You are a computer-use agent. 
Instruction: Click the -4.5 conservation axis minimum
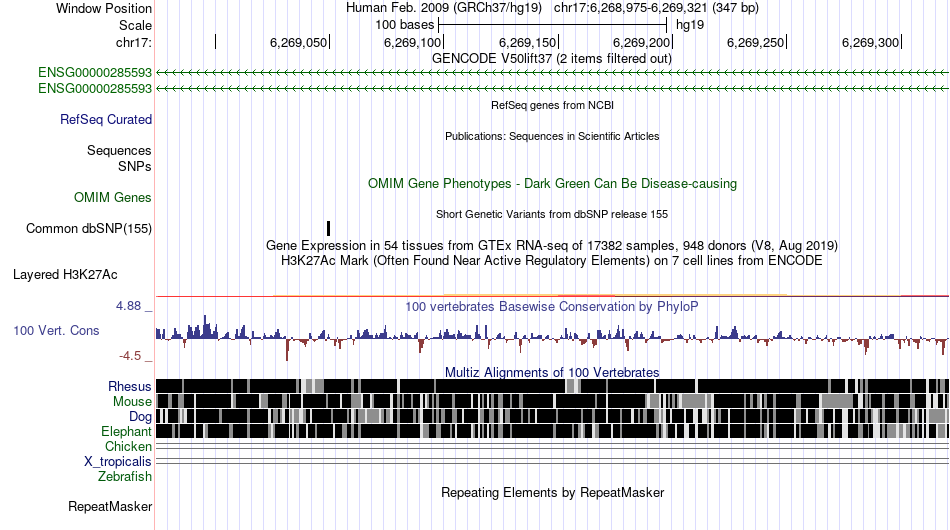coord(130,356)
